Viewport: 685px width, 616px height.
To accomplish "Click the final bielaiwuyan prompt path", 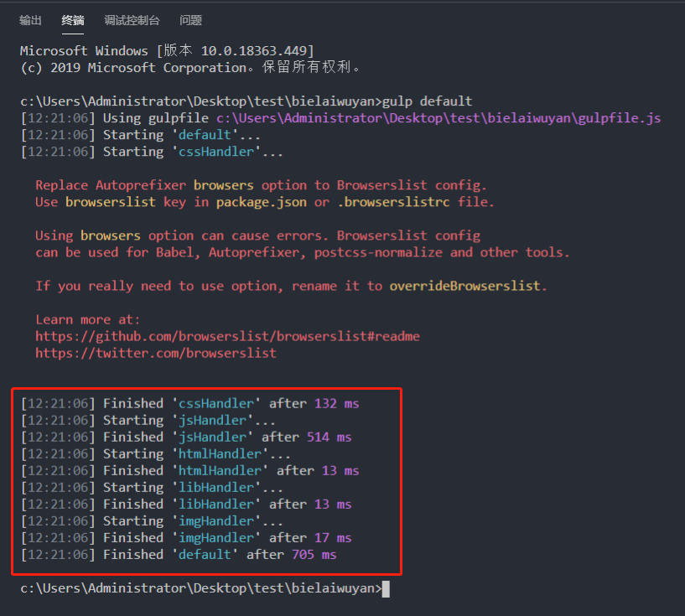I will click(201, 588).
